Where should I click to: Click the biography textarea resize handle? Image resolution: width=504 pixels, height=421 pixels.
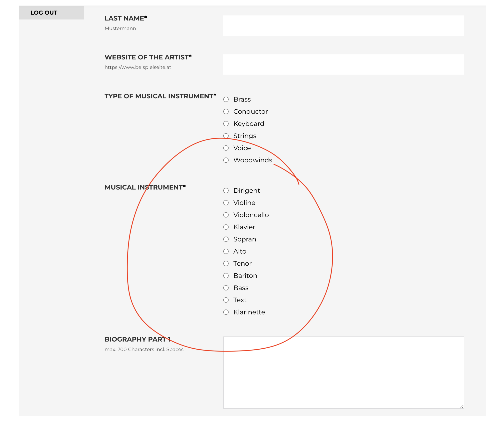[462, 406]
